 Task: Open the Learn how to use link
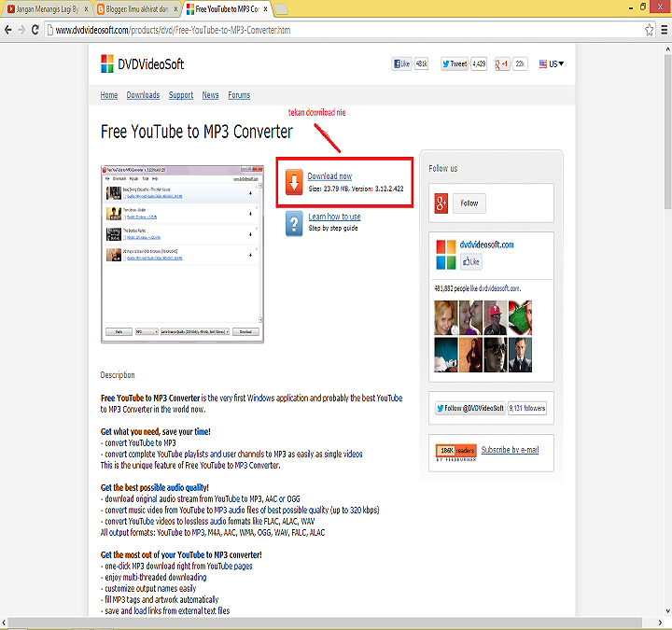tap(334, 217)
